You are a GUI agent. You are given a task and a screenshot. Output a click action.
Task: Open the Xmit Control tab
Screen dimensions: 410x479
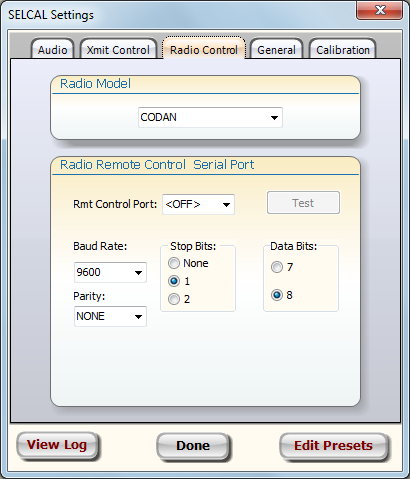tap(118, 49)
